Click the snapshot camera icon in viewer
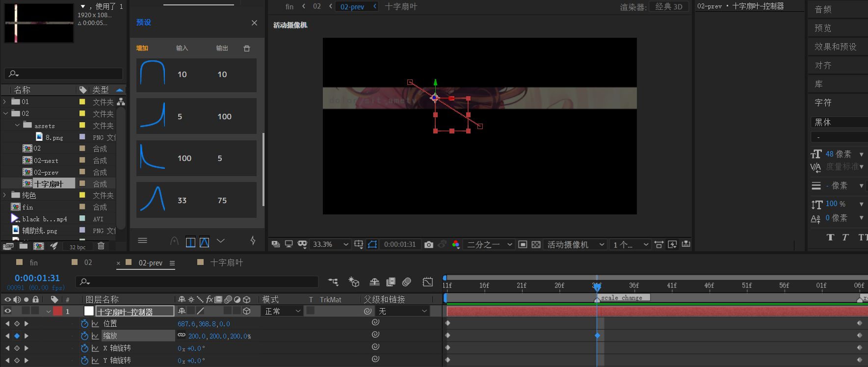Image resolution: width=868 pixels, height=367 pixels. point(429,244)
